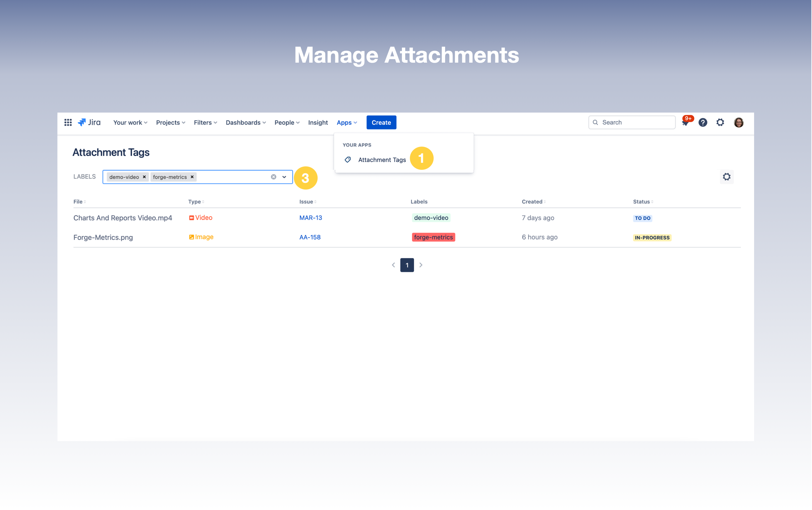Click the red forge-metrics label tag
The image size is (812, 510).
click(433, 237)
